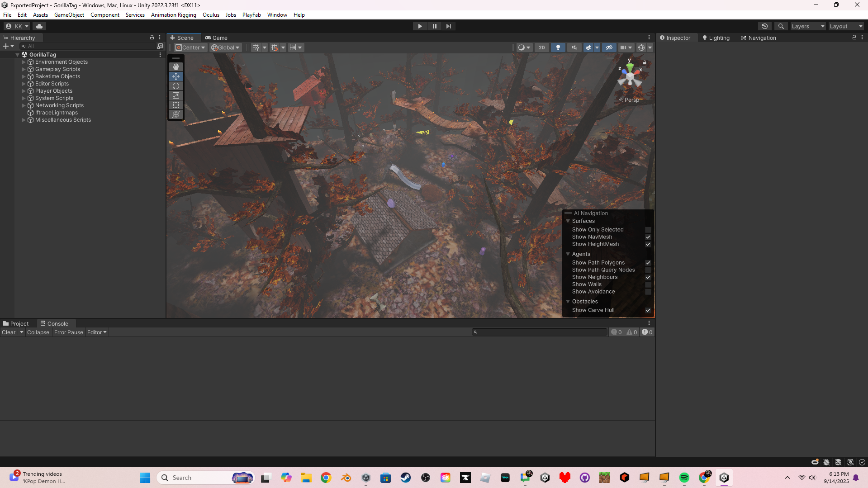Uncheck Show Neighbours
This screenshot has width=868, height=488.
click(x=648, y=277)
